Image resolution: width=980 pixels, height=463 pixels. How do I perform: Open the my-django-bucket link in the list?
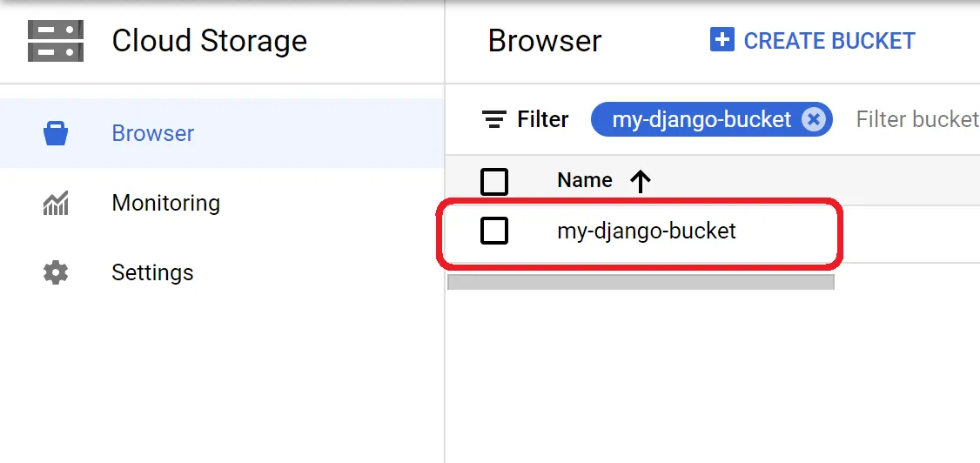tap(647, 231)
